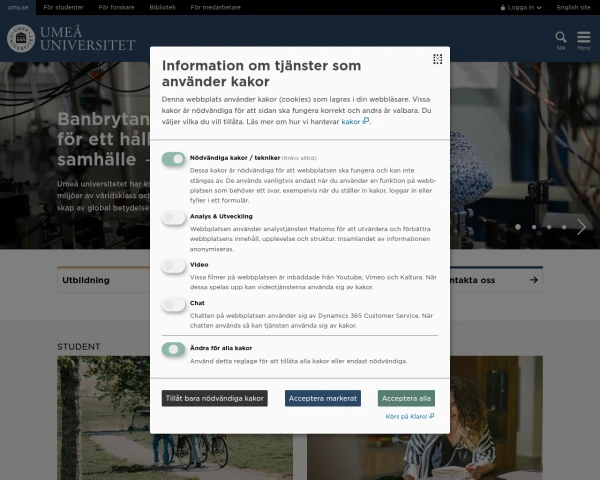
Task: Enable the Video cookies toggle
Action: pos(173,265)
